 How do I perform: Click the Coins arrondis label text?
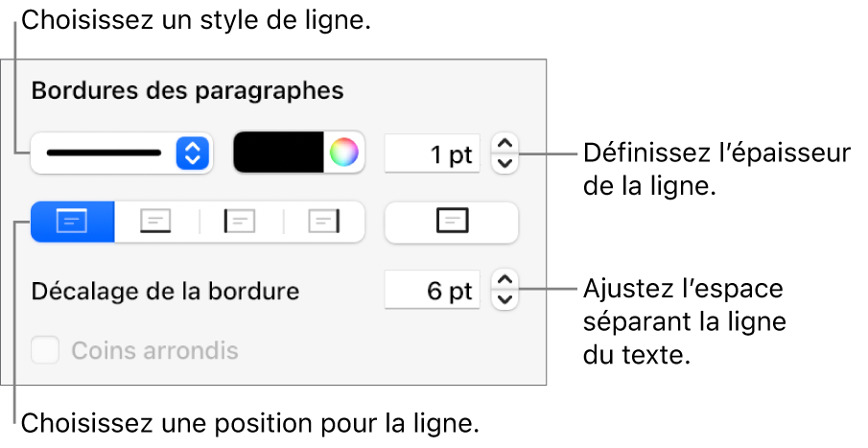pyautogui.click(x=154, y=351)
